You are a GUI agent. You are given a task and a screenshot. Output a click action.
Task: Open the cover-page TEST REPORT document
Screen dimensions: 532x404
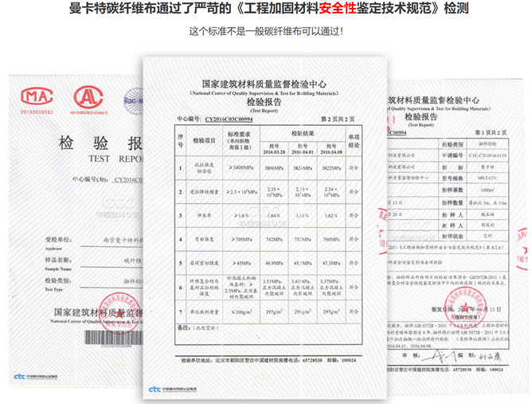(76, 231)
